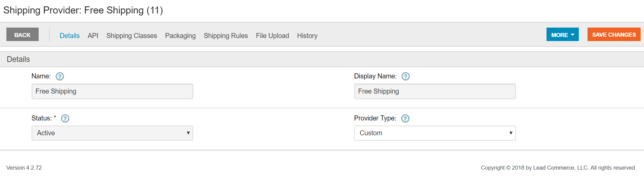Select the Details tab link
The image size is (644, 176).
(x=70, y=36)
